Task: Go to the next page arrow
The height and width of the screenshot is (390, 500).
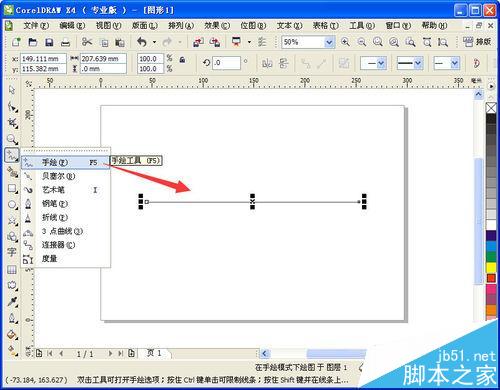Action: coord(110,353)
